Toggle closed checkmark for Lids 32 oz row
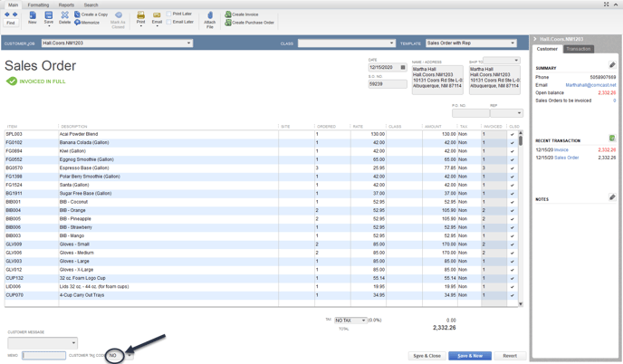The image size is (623, 364). pos(513,287)
